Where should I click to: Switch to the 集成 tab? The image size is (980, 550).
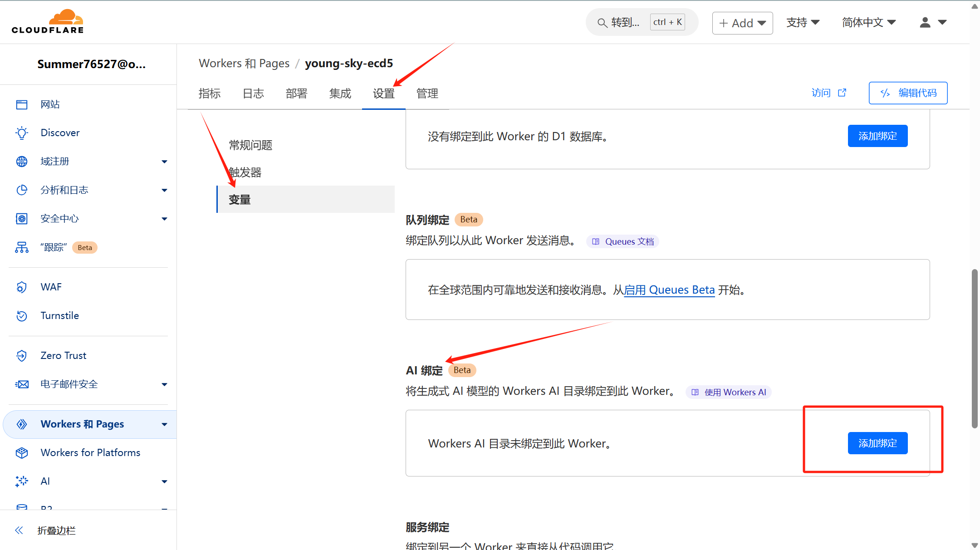pyautogui.click(x=340, y=93)
